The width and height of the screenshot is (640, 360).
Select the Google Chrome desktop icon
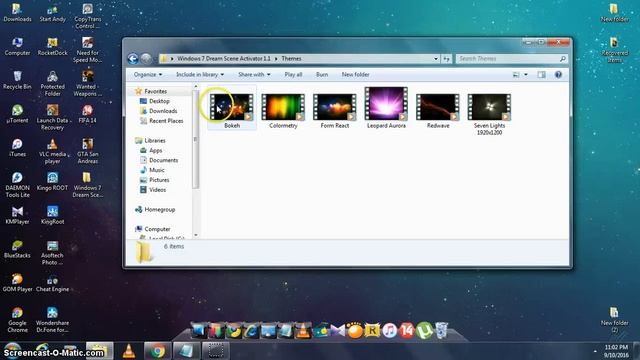click(x=17, y=320)
